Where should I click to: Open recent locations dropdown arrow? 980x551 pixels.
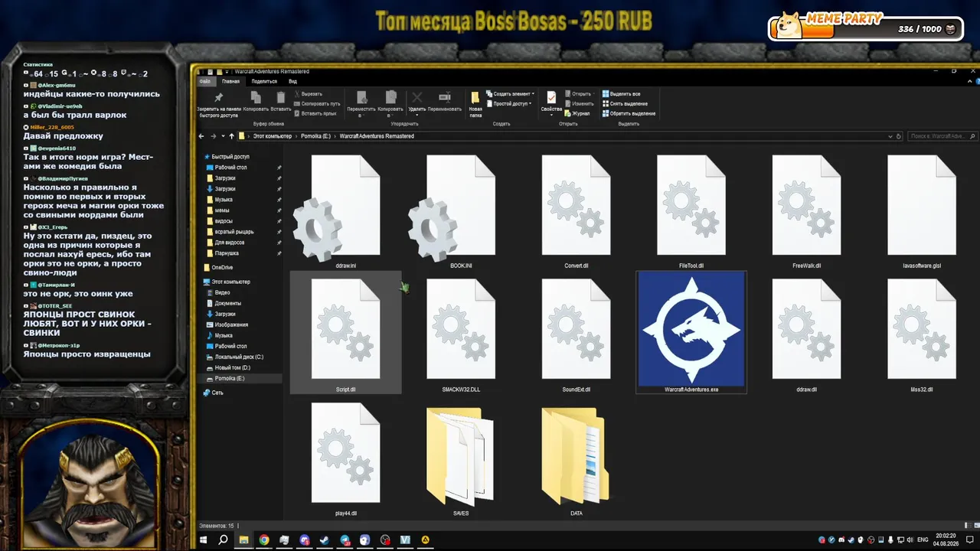point(223,136)
